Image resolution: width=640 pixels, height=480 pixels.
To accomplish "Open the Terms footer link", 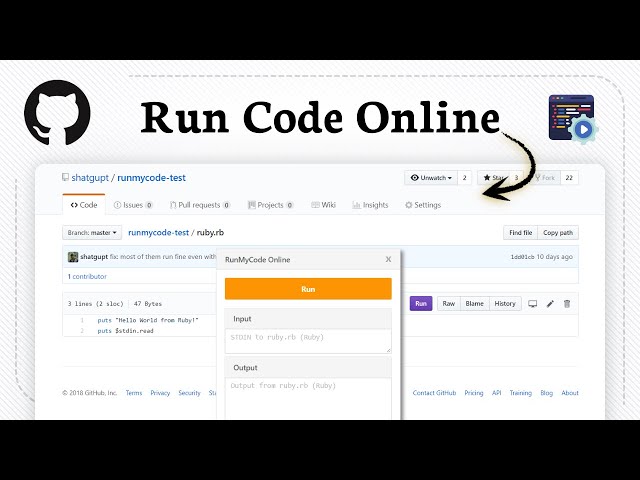I will 134,393.
